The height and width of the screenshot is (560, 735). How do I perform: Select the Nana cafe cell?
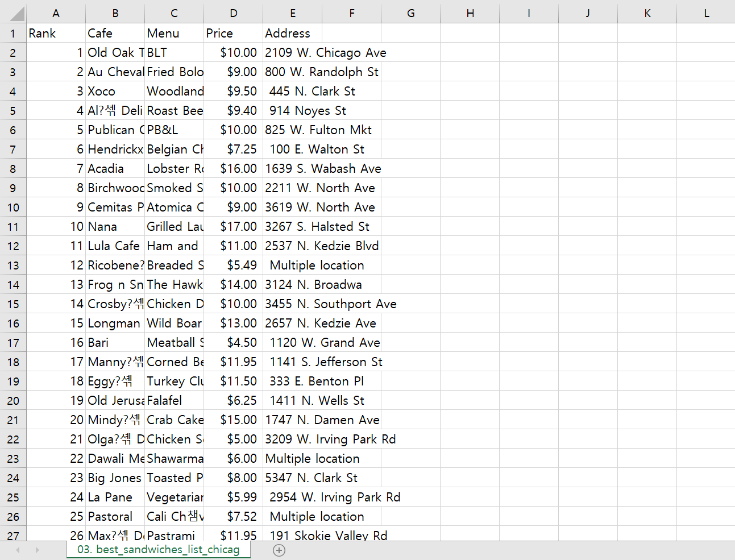[115, 226]
